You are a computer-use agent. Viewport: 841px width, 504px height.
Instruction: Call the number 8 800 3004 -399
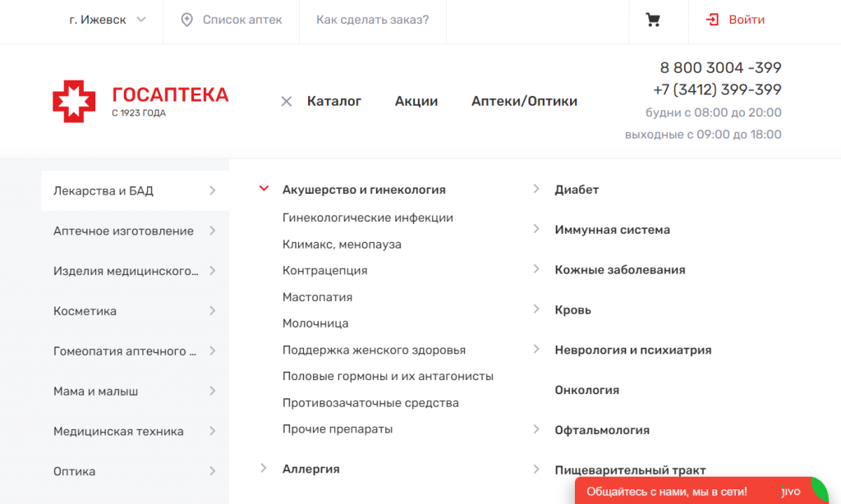720,67
